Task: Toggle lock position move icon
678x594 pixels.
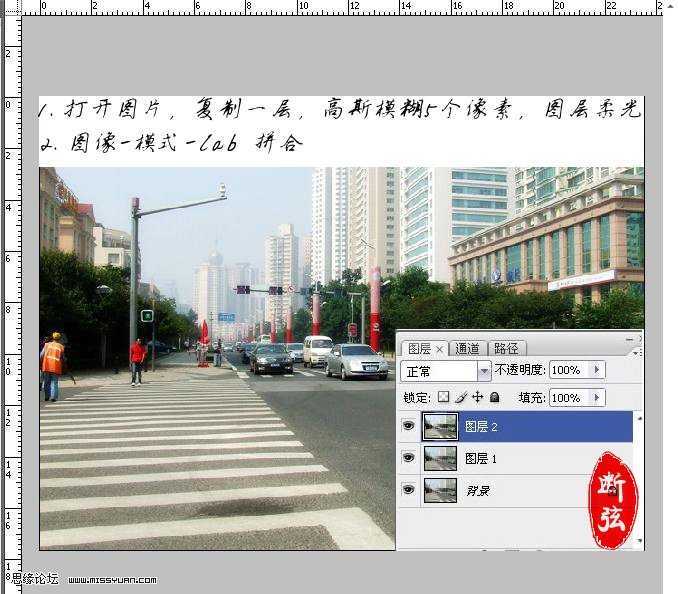Action: 477,397
